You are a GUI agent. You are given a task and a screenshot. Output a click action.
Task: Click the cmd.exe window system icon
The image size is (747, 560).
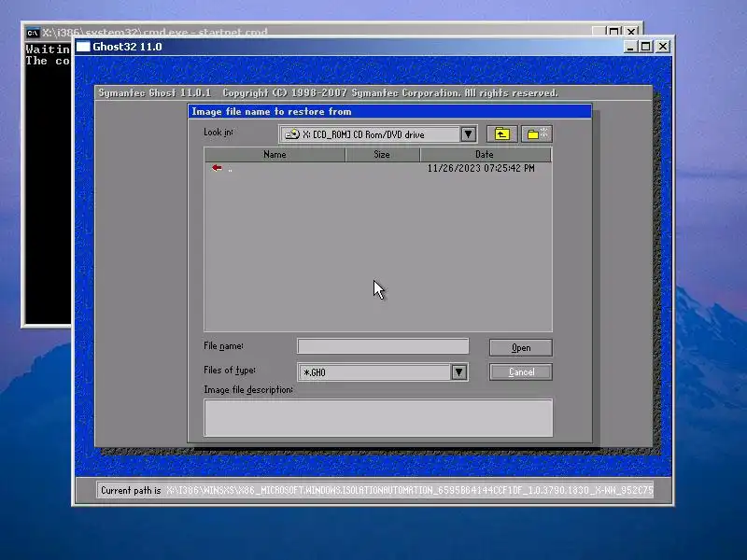[33, 33]
